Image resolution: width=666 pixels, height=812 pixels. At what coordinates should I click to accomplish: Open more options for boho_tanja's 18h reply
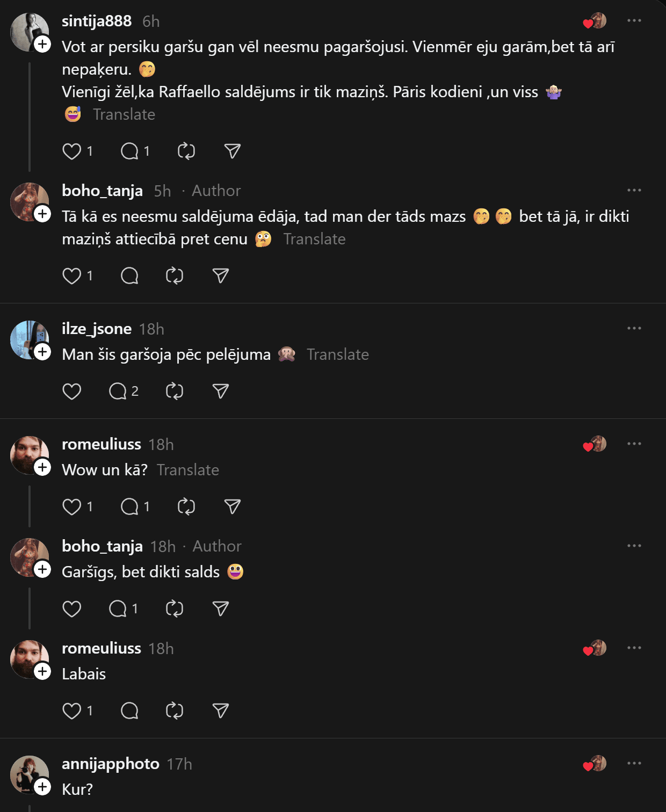(x=634, y=546)
